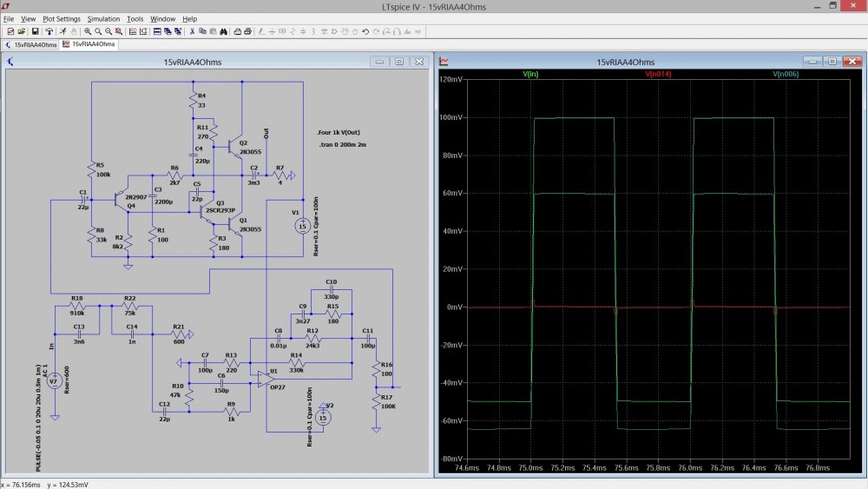Open the Control Panel hammer icon

click(49, 31)
